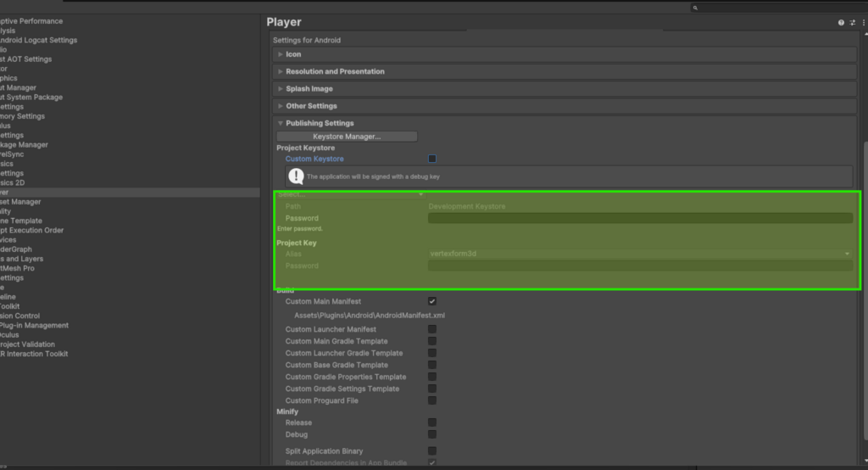The height and width of the screenshot is (470, 868).
Task: Enable Custom Proguard File checkbox
Action: [x=432, y=400]
